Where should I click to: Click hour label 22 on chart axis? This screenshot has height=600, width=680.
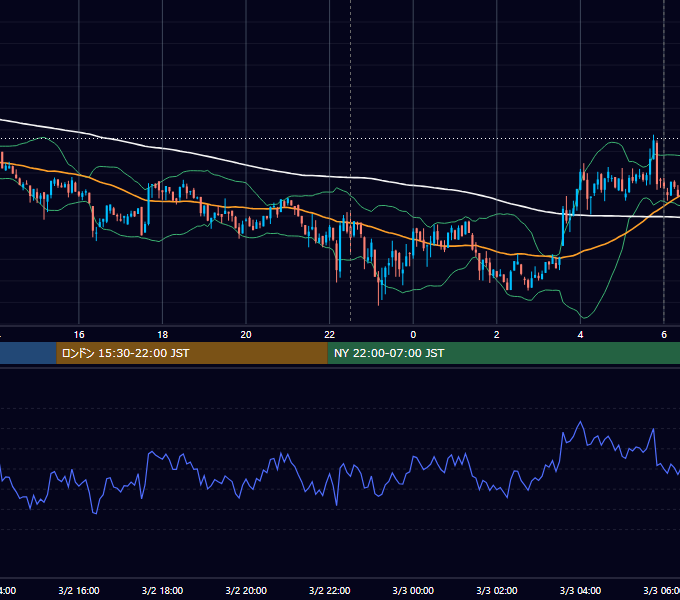(x=330, y=335)
